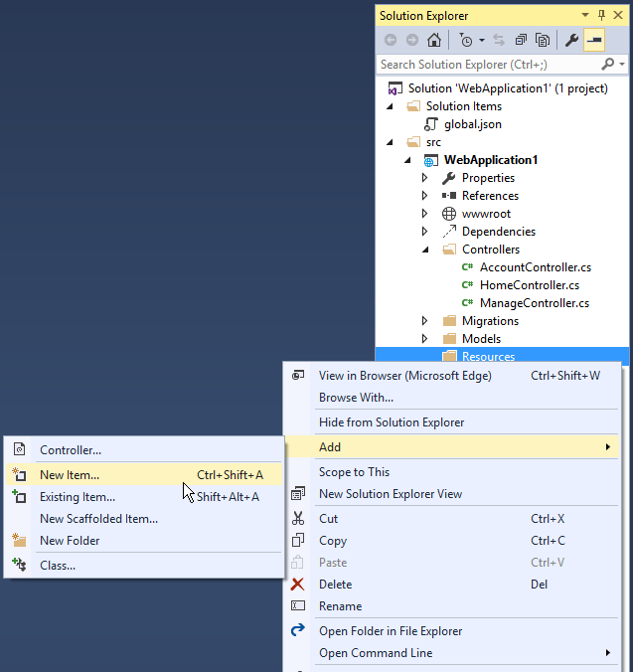
Task: Open Solution Explorer window position dropdown
Action: [x=585, y=15]
